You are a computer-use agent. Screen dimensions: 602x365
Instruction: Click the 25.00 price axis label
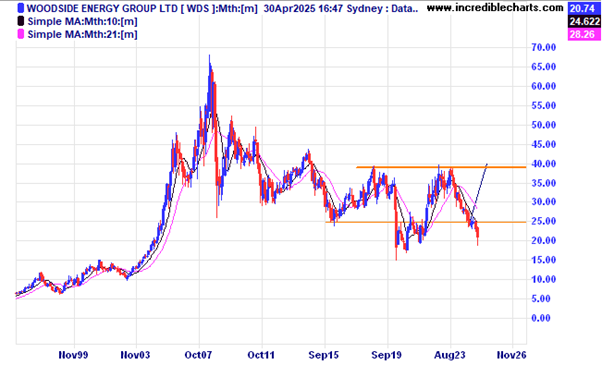tap(544, 221)
